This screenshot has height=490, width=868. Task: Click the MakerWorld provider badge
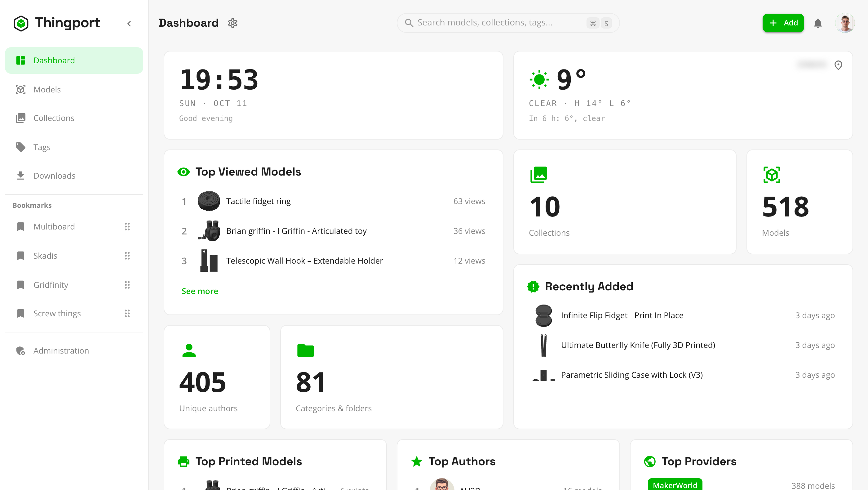pyautogui.click(x=675, y=485)
